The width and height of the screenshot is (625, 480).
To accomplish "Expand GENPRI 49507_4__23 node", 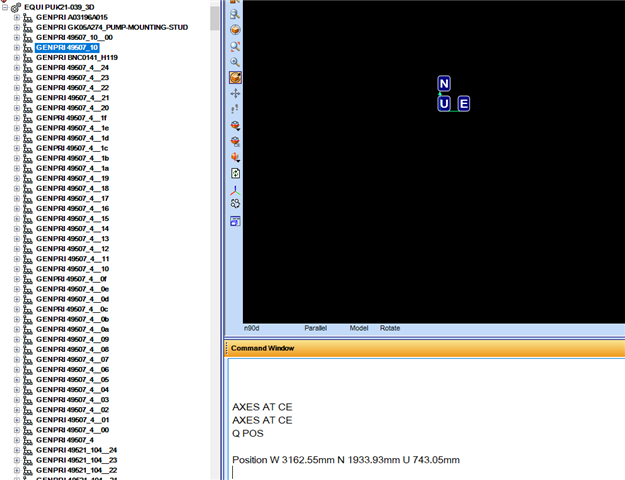I will [17, 78].
